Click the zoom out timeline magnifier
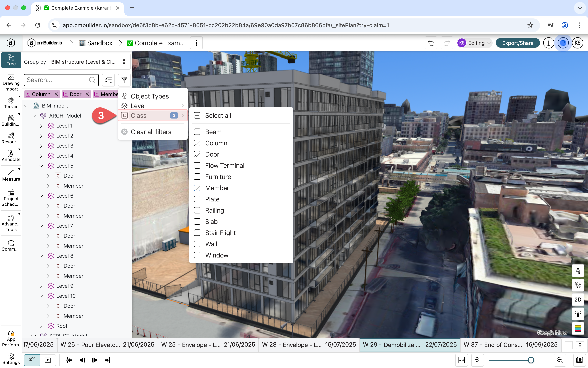 pos(477,360)
